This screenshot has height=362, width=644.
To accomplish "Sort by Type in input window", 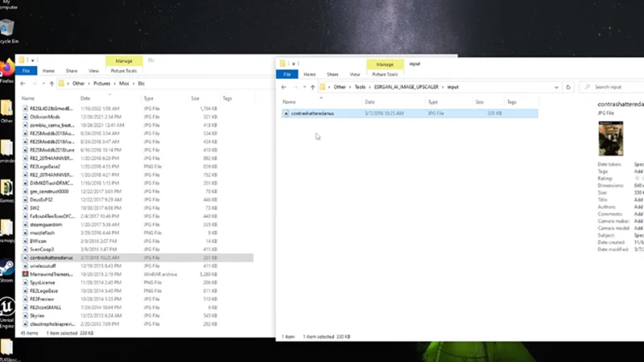I will pos(433,102).
